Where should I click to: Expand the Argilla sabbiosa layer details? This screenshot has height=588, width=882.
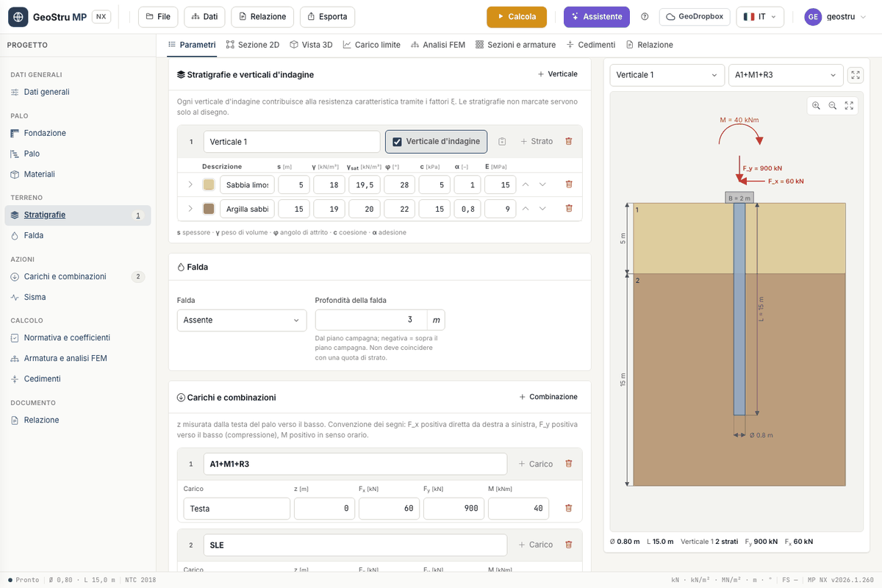pos(190,209)
